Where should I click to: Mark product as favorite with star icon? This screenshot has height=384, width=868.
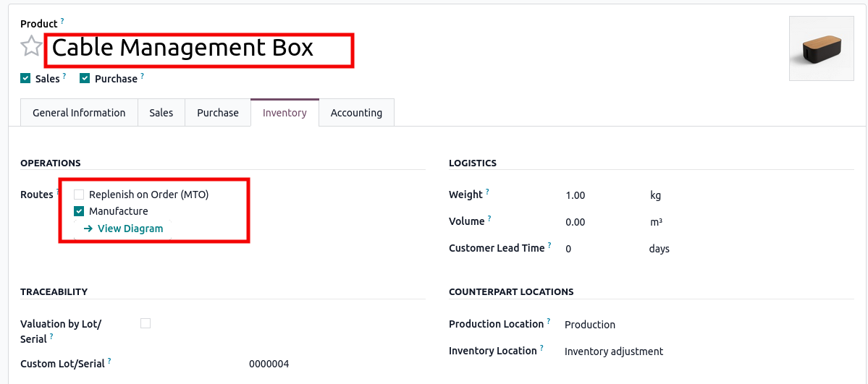[x=31, y=48]
